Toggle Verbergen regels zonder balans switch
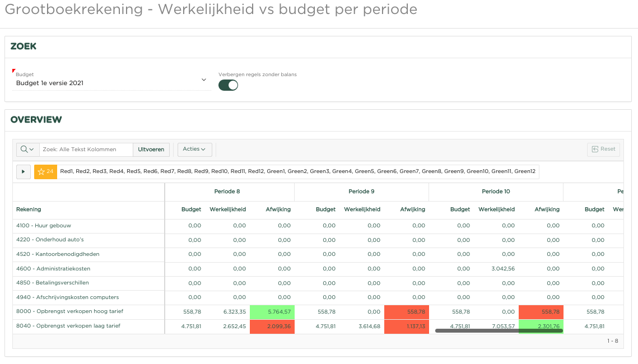 pyautogui.click(x=228, y=85)
